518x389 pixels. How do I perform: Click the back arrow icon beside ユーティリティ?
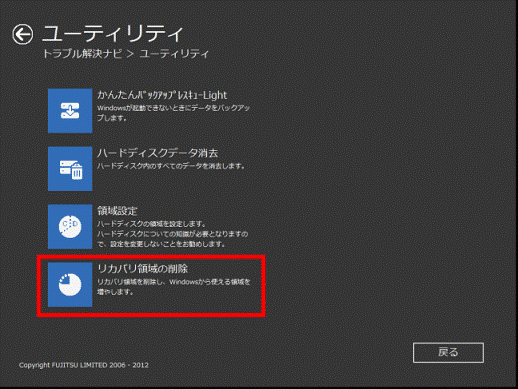[x=23, y=34]
